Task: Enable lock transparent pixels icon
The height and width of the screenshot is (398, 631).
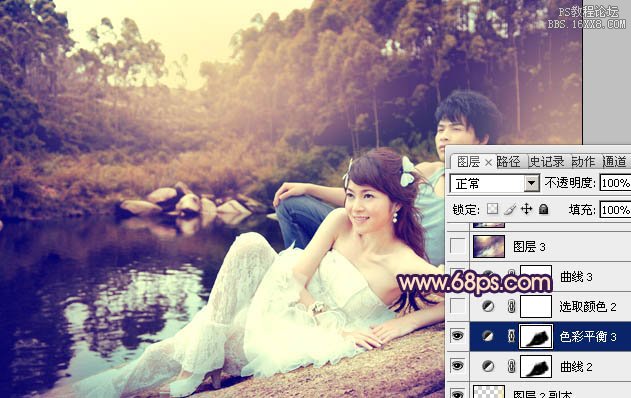Action: tap(493, 209)
